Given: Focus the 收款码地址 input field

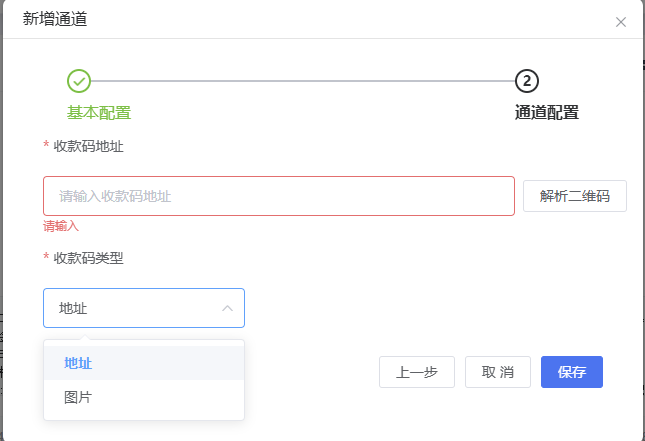Looking at the screenshot, I should click(x=278, y=196).
